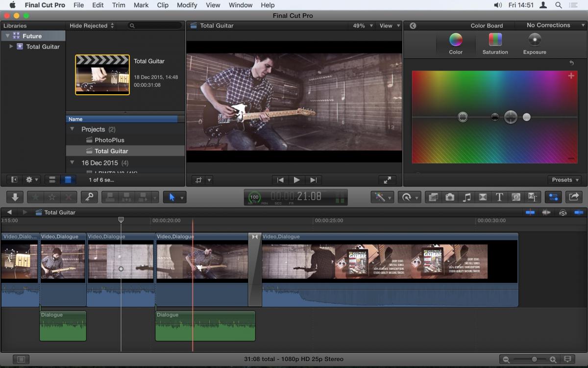Toggle the Libraries sidebar button

(14, 180)
